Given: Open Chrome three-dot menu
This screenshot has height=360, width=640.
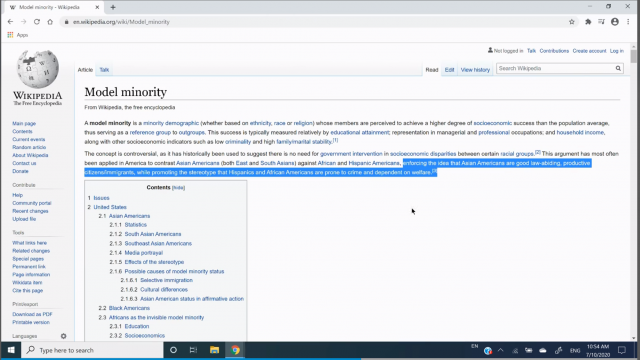Looking at the screenshot, I should point(628,22).
